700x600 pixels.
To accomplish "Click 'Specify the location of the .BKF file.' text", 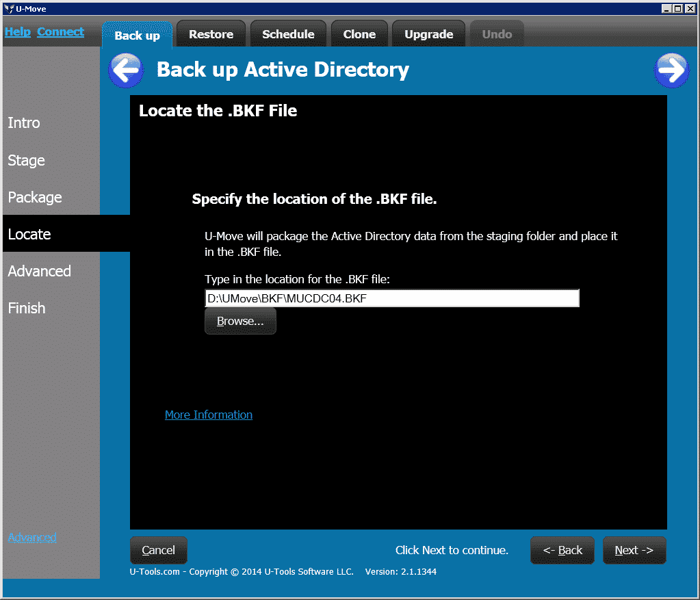I will (x=314, y=199).
